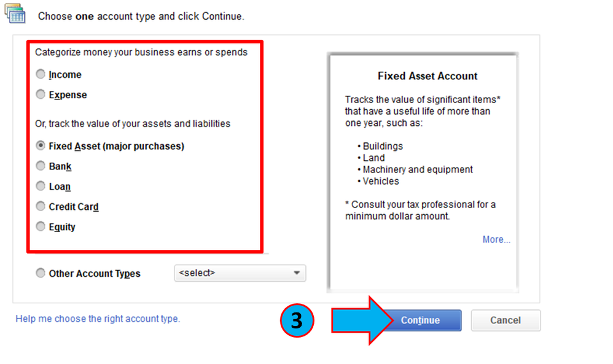
Task: Click the account window icon at top-left
Action: point(16,14)
